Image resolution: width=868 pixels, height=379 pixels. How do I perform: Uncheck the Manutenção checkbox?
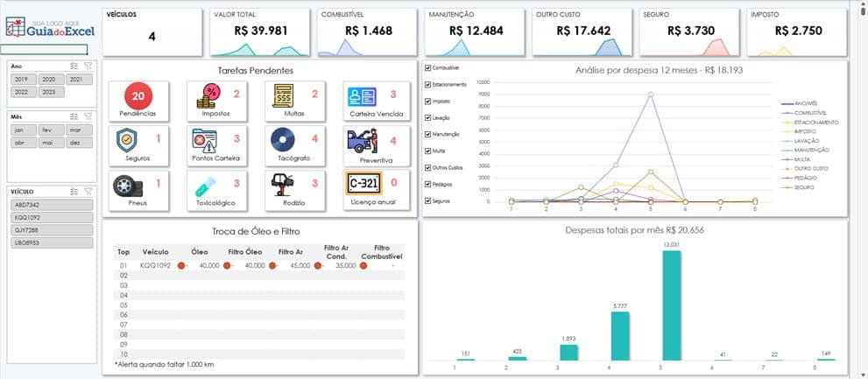(427, 135)
